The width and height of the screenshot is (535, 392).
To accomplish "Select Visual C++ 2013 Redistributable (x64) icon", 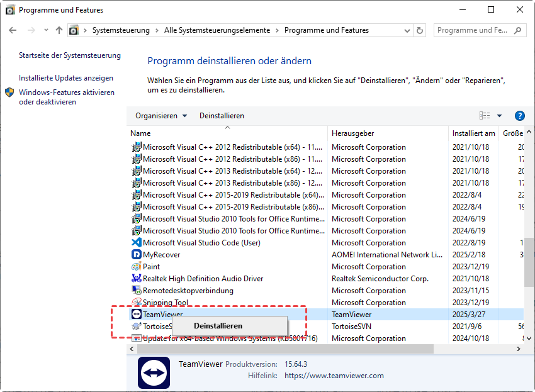I will [x=137, y=171].
